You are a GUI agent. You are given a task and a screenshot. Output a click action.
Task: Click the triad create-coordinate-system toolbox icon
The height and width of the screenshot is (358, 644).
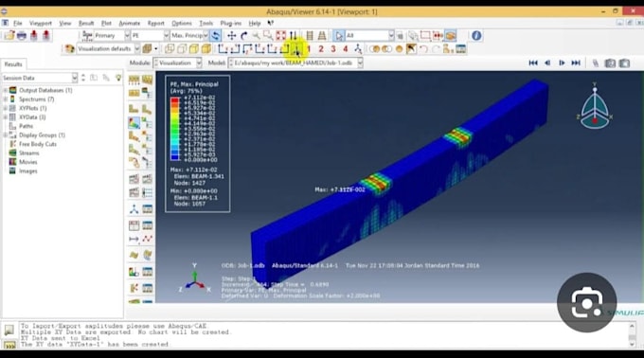tap(134, 209)
